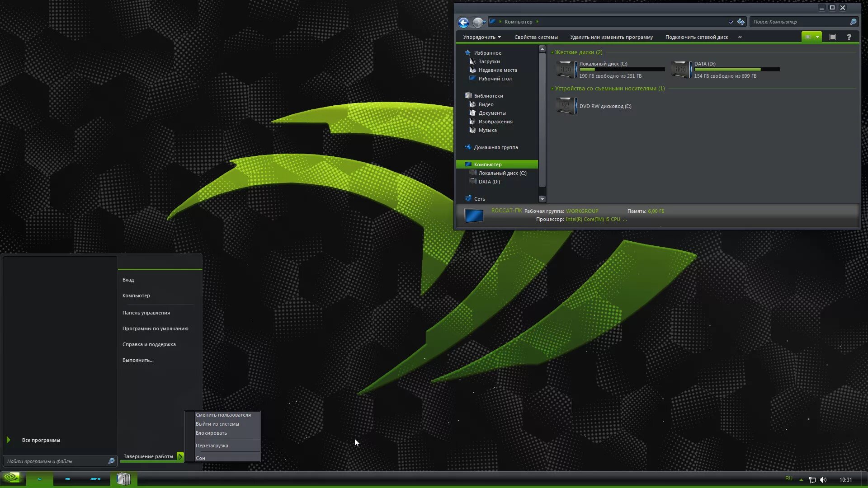Open Explorer help
This screenshot has height=488, width=868.
[x=849, y=37]
